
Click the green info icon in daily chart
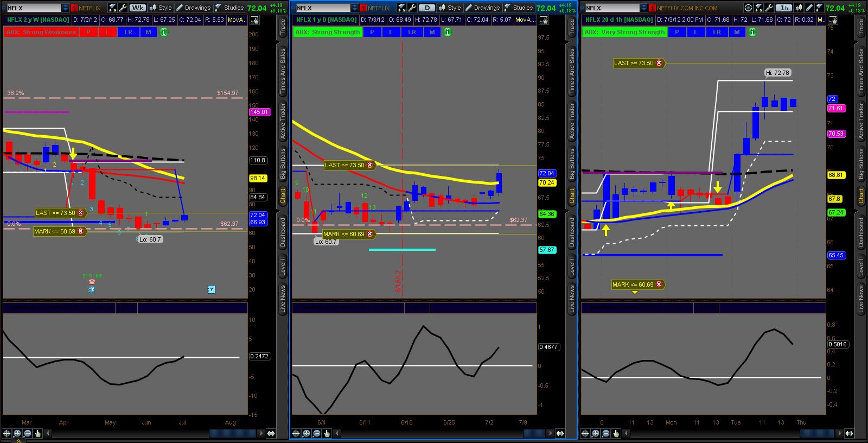click(447, 32)
